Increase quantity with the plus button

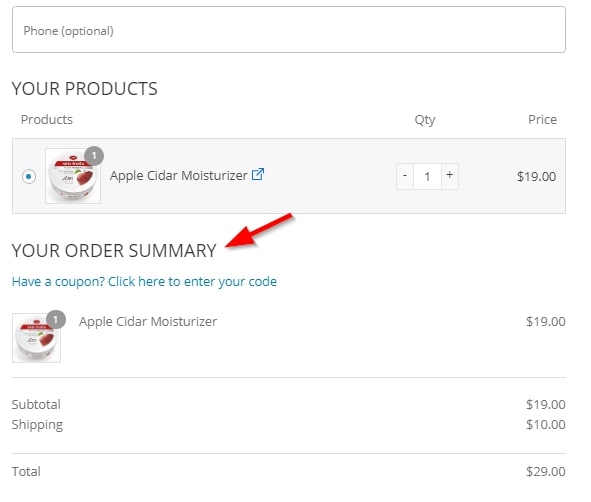450,176
